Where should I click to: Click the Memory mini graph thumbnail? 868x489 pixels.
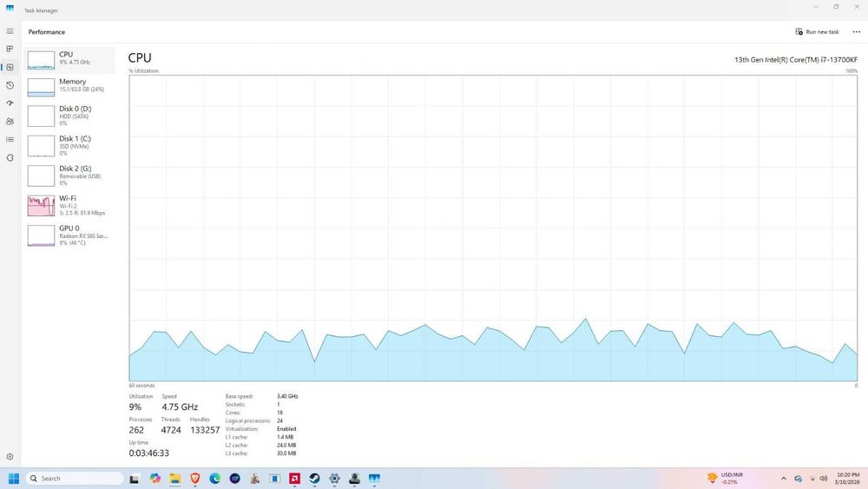tap(41, 88)
